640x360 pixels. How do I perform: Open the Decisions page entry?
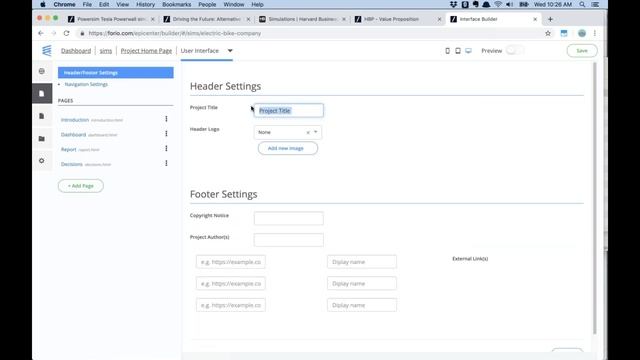72,164
